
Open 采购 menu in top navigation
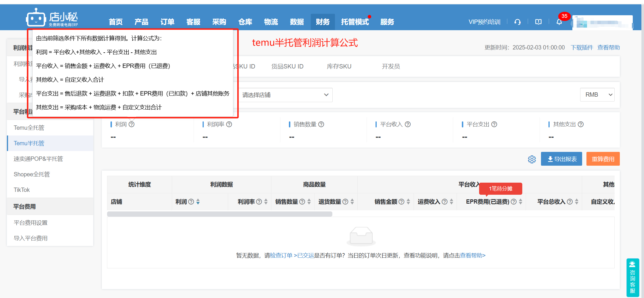(x=219, y=22)
